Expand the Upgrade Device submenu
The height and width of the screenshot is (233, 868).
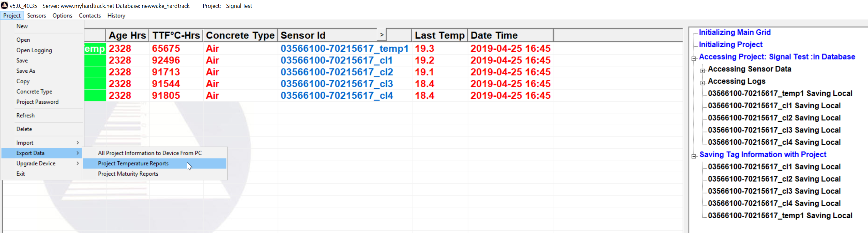point(42,163)
